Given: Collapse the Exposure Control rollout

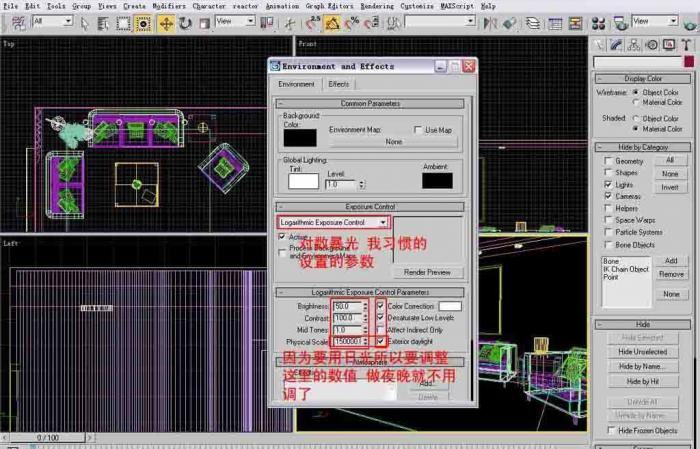Looking at the screenshot, I should coord(370,207).
